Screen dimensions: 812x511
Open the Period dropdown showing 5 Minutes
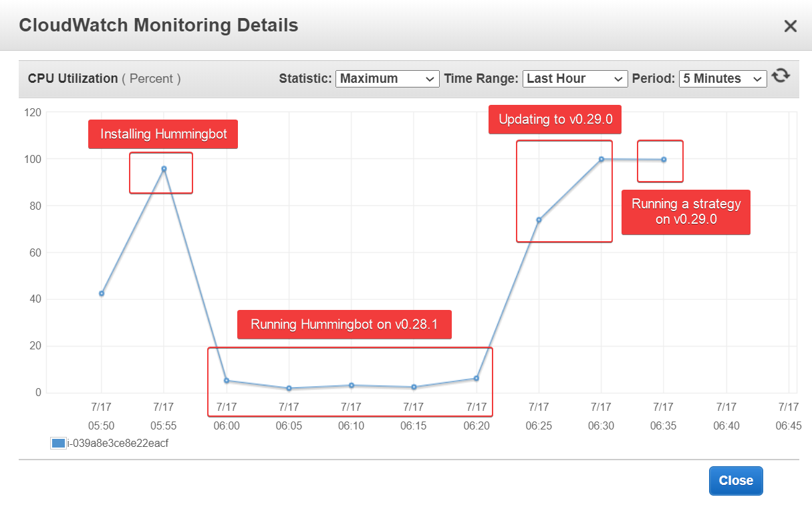pos(723,79)
